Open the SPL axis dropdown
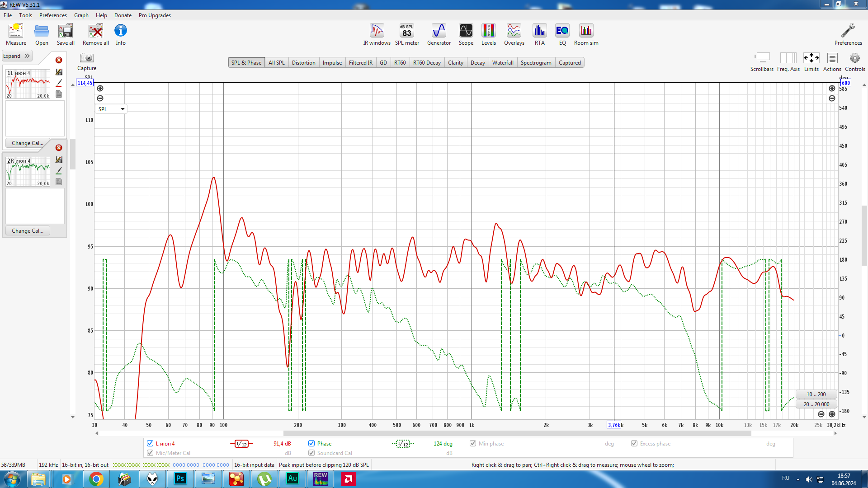The image size is (868, 488). (x=111, y=109)
